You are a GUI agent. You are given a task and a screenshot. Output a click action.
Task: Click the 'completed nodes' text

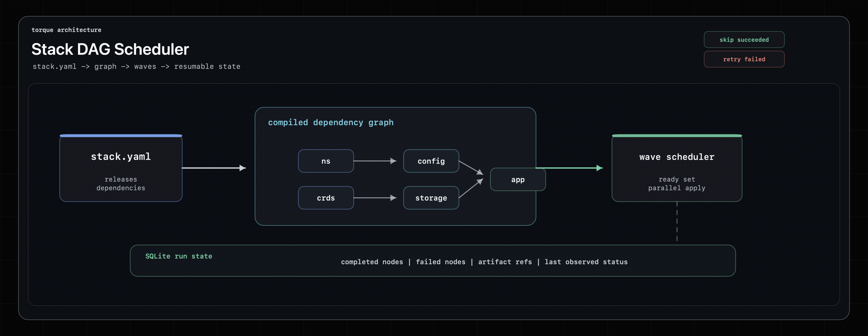coord(372,262)
